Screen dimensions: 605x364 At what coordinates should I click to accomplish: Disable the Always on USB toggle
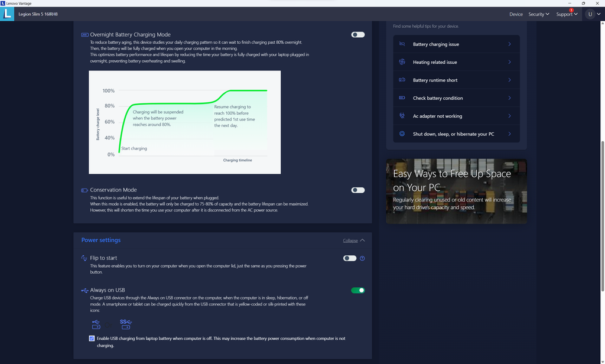coord(357,290)
